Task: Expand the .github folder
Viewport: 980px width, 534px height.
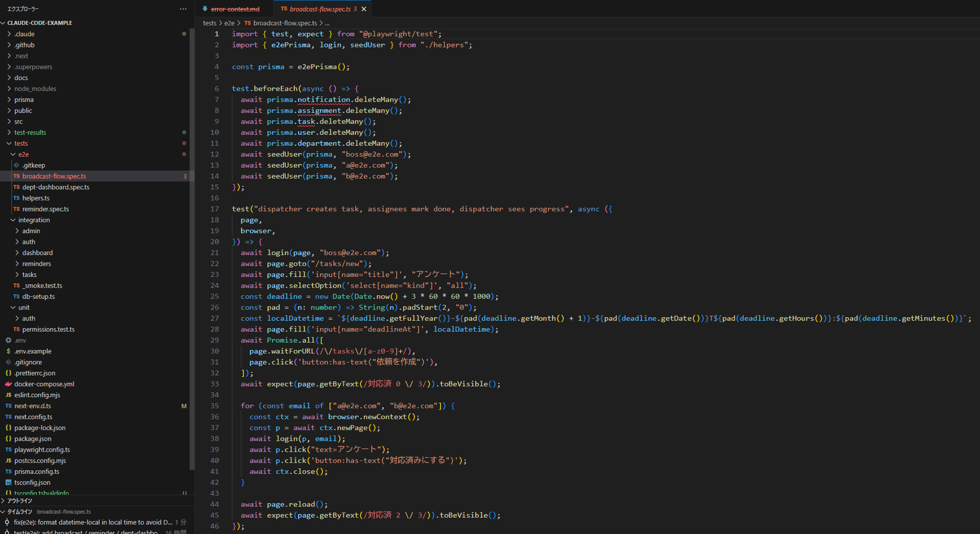Action: pyautogui.click(x=9, y=45)
